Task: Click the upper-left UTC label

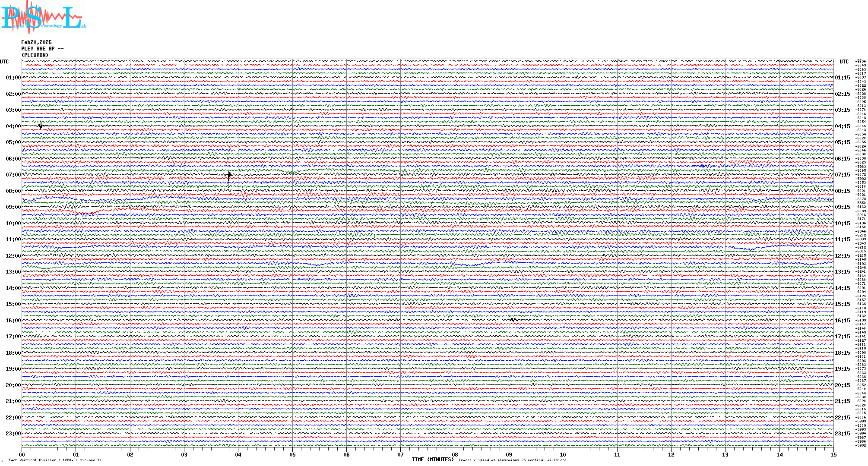Action: click(4, 62)
